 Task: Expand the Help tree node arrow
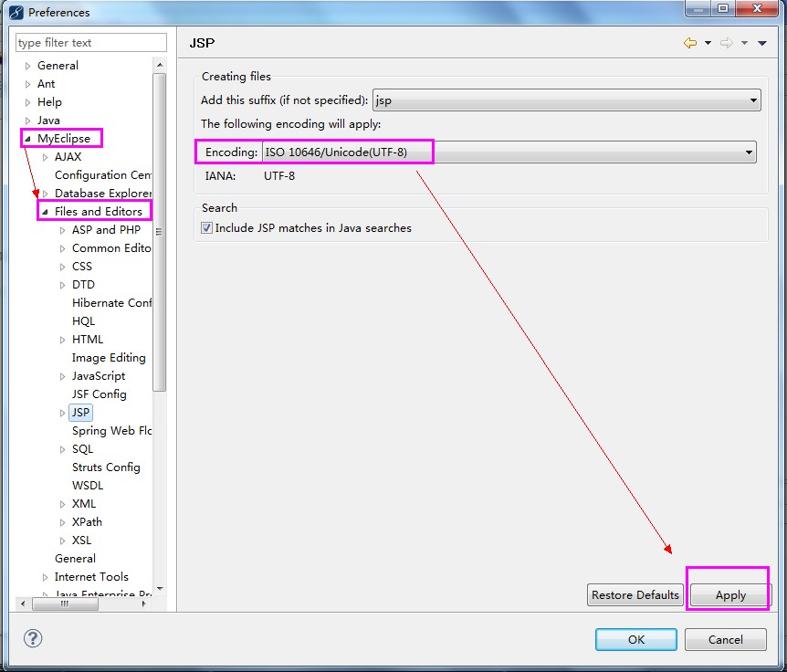tap(28, 102)
